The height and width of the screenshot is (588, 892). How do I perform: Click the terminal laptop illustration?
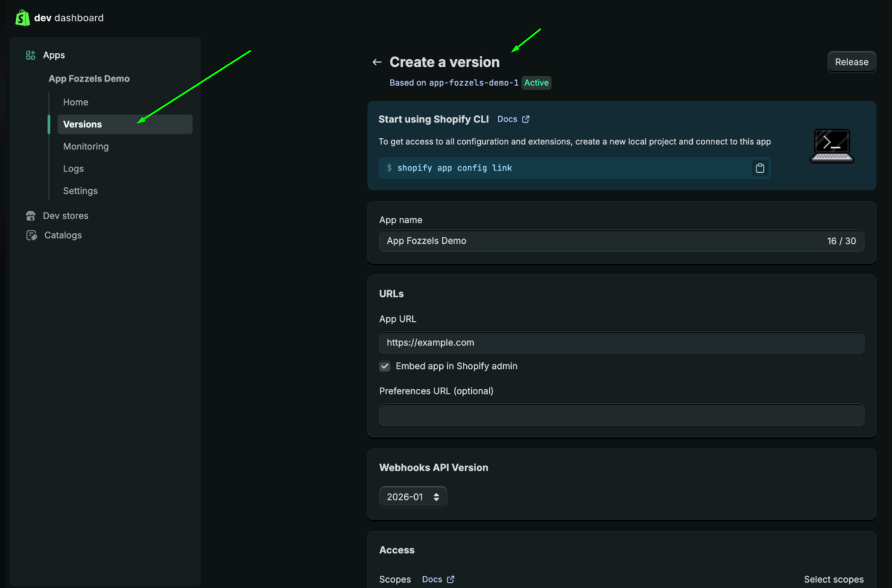pyautogui.click(x=832, y=146)
